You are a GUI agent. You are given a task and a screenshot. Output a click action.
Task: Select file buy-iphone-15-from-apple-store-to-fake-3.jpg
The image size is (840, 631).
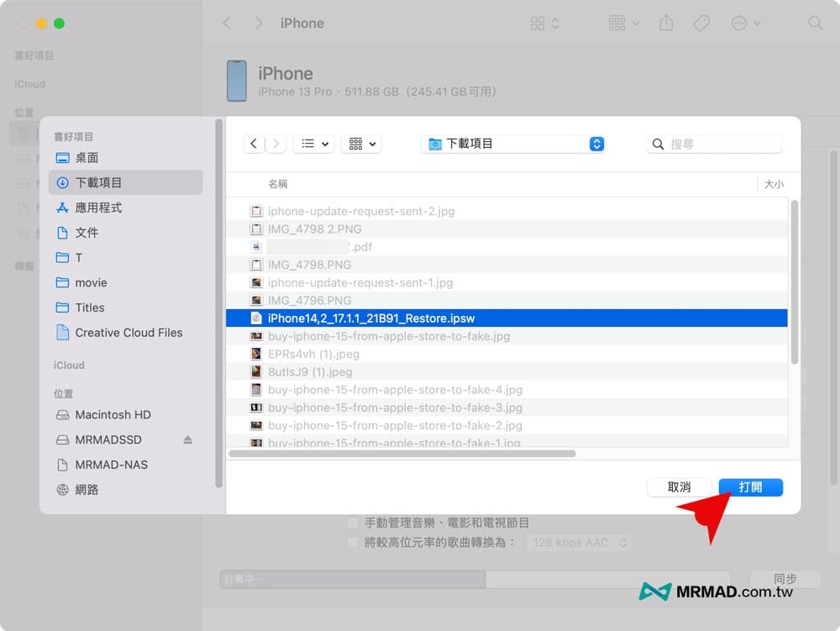point(507,408)
